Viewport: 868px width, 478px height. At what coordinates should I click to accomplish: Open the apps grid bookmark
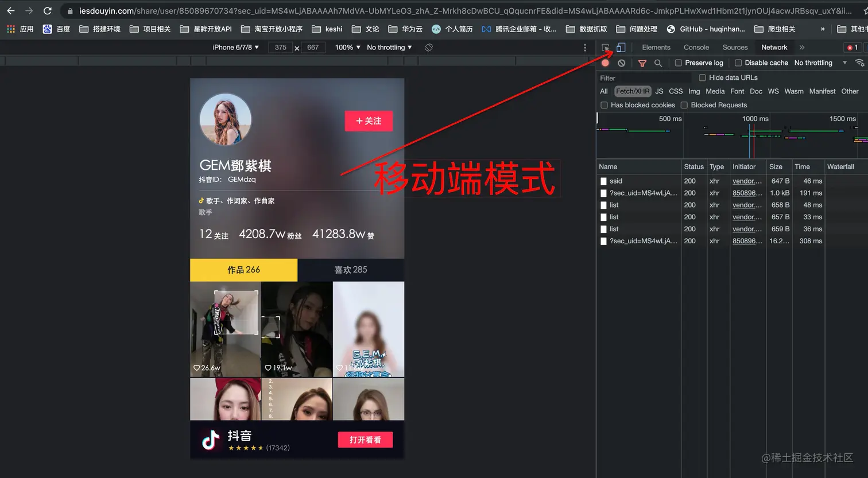[20, 29]
